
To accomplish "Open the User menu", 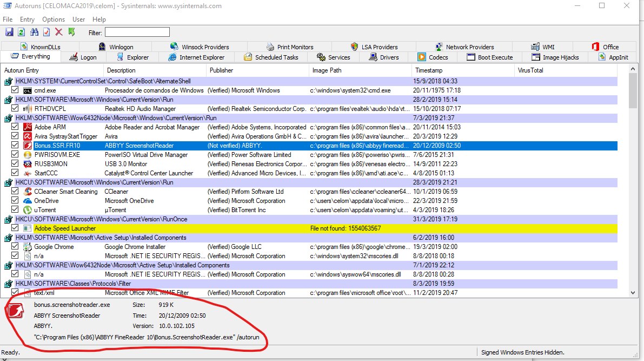I will click(78, 19).
